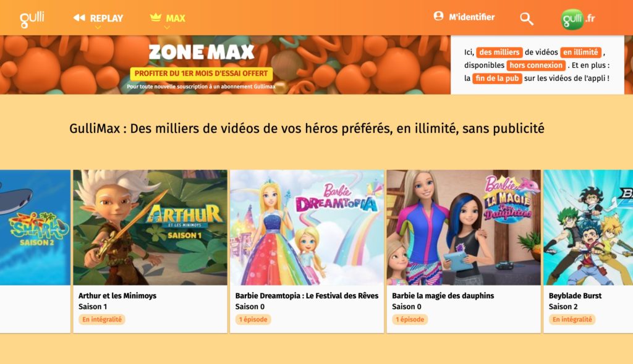
Task: Click the 1 épisode badge under Barbie Dreamtopia
Action: [253, 320]
